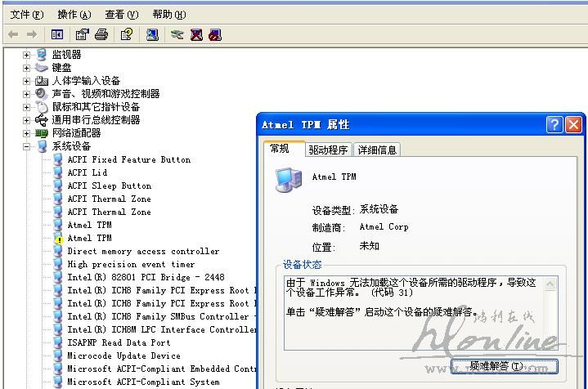Click the Disable device toolbar icon
Image resolution: width=588 pixels, height=389 pixels.
215,35
